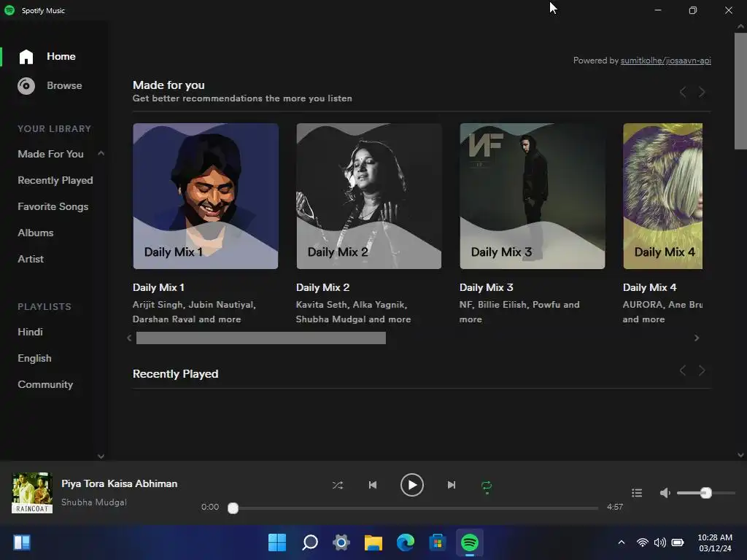Toggle shuffle playback
Viewport: 747px width, 560px height.
pos(337,485)
